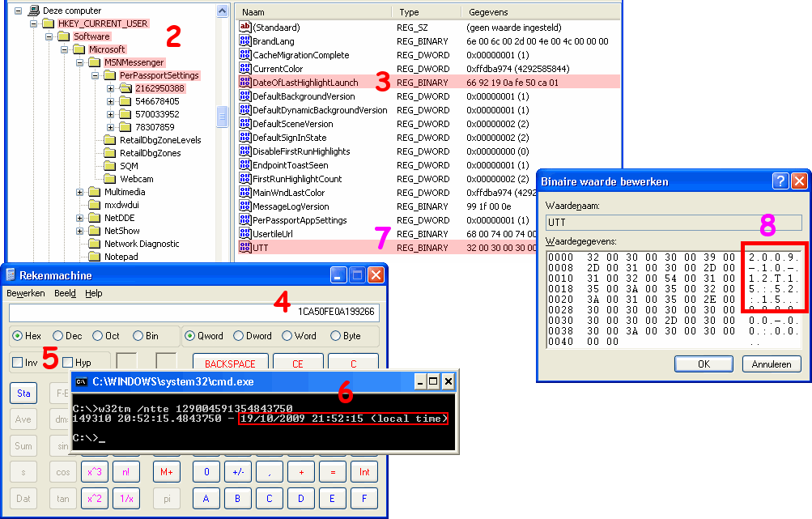
Task: Enable the Inv checkbox
Action: coord(18,363)
